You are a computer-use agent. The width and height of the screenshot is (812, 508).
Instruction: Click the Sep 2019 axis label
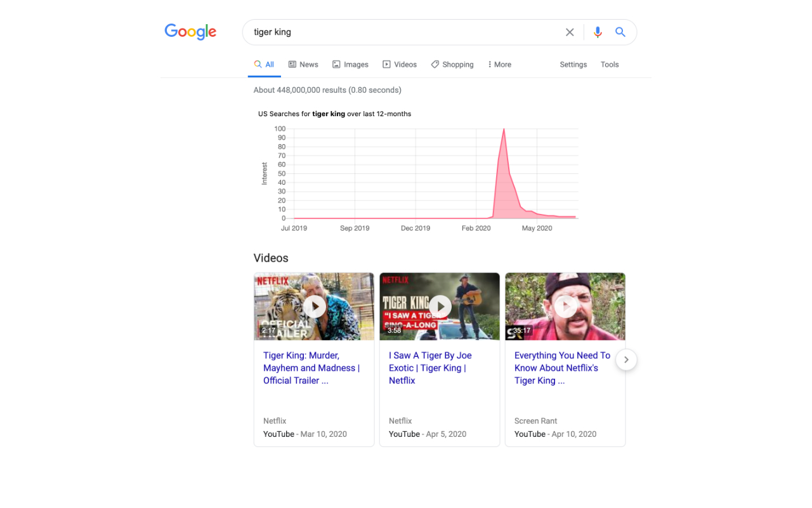tap(355, 229)
